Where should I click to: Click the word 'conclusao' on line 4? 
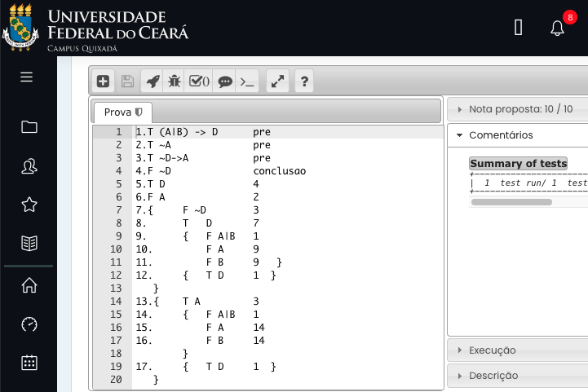tap(280, 171)
